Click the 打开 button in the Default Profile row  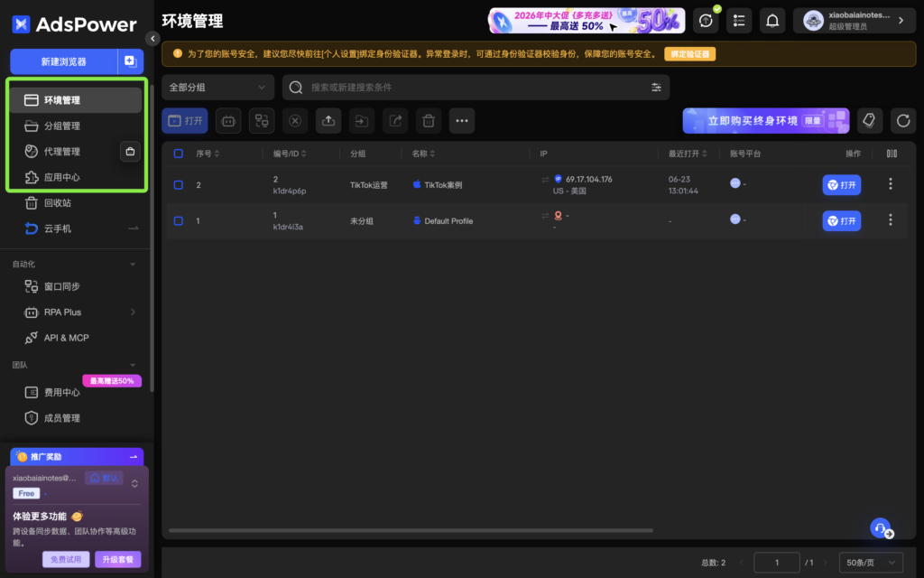coord(842,221)
